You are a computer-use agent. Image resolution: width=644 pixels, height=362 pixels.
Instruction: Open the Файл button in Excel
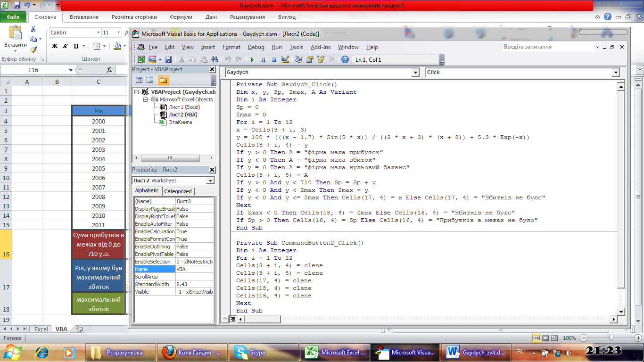point(13,17)
